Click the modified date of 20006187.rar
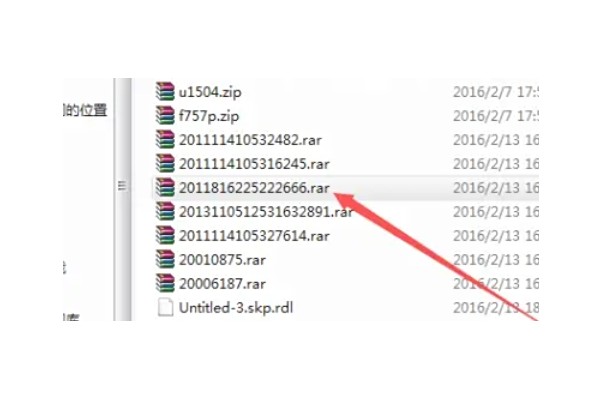The image size is (600, 400). (x=496, y=284)
